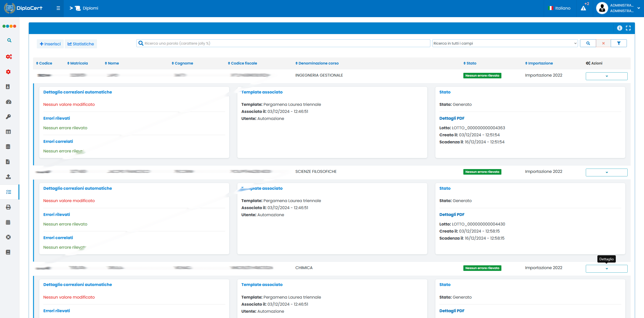The width and height of the screenshot is (644, 318).
Task: Select the Italiano language menu
Action: coord(560,8)
